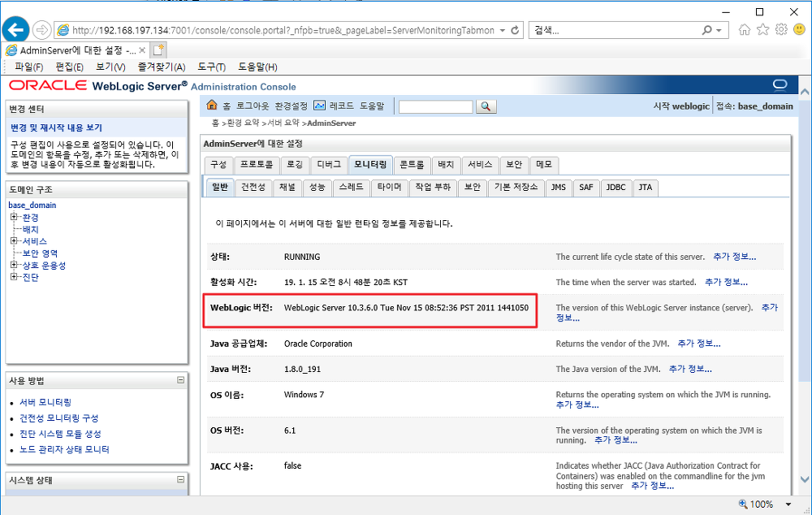Open the 도구(T) menu

211,67
